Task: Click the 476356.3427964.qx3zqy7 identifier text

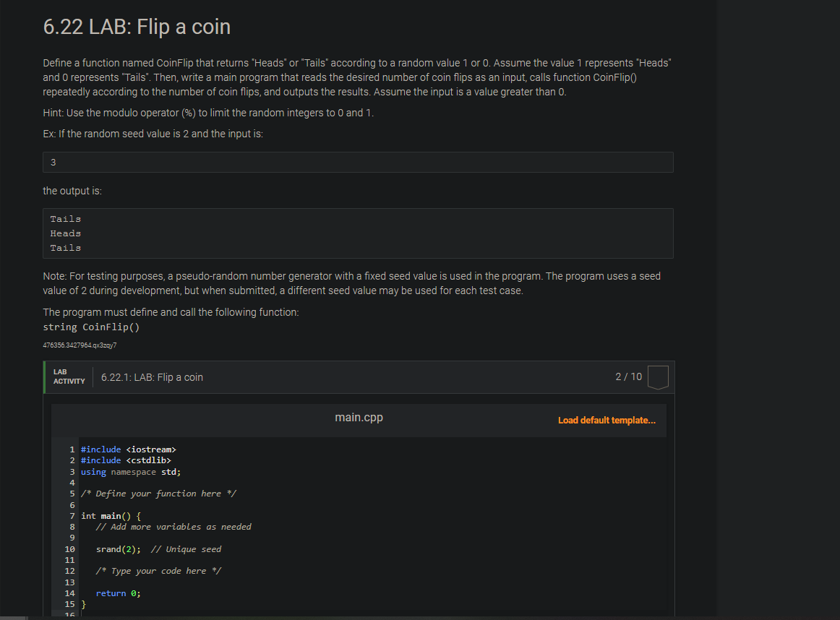Action: coord(80,345)
